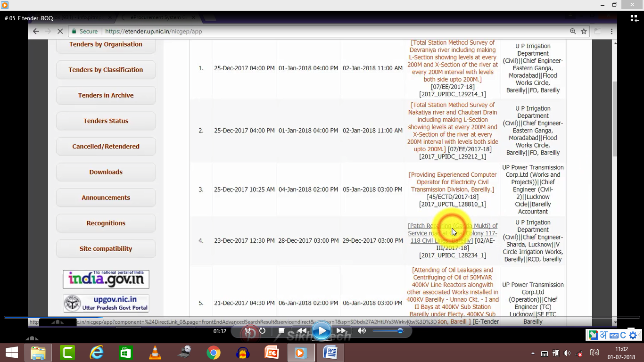Image resolution: width=644 pixels, height=362 pixels.
Task: Open the Windows Store taskbar icon
Action: click(125, 353)
